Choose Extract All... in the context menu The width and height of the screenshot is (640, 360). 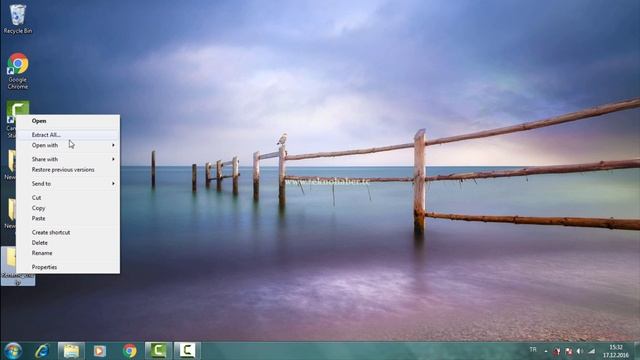[68, 135]
